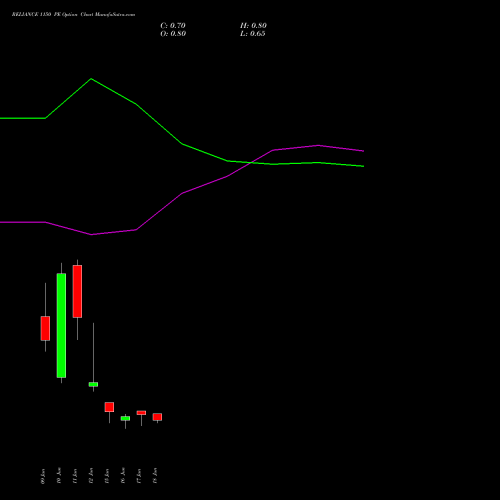The image size is (500, 500).
Task: Click the tall green candle above 10 Jun
Action: [x=61, y=325]
